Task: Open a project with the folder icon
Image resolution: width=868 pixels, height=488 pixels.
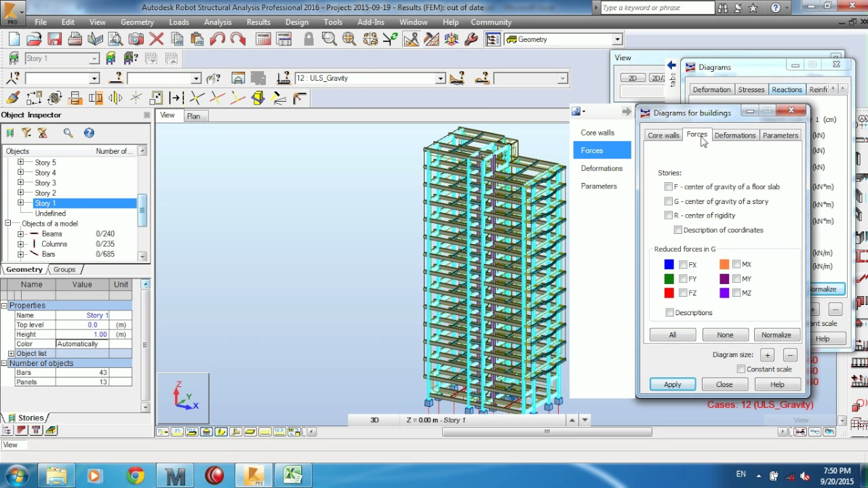Action: (x=34, y=39)
